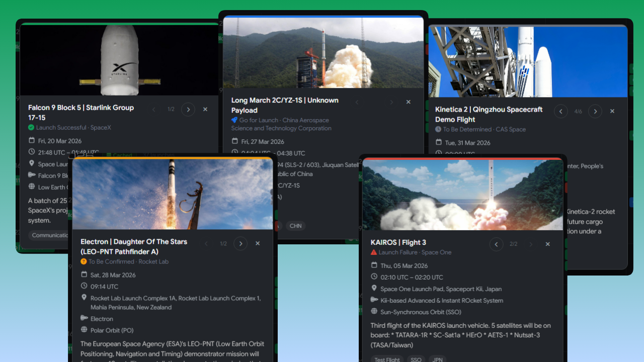Screen dimensions: 644x362
Task: Click orbit icon beside Sun-Synchronous Orbit (SSO)
Action: [x=374, y=312]
